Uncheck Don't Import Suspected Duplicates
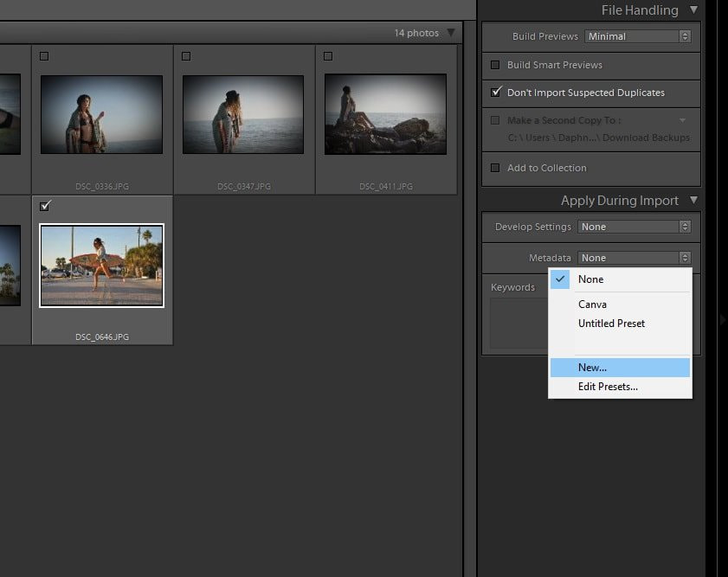Screen dimensions: 728x577 point(498,93)
